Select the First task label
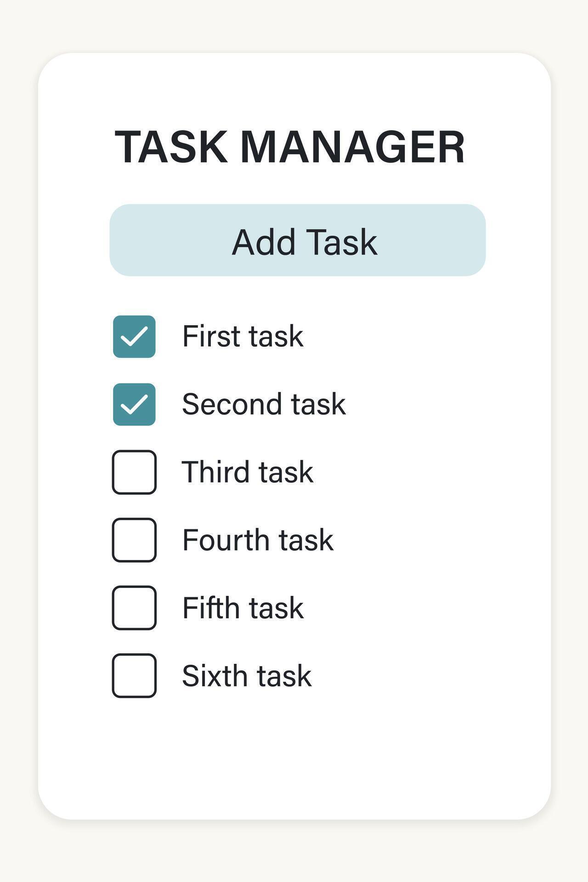Screen dimensions: 588x882 [x=243, y=337]
